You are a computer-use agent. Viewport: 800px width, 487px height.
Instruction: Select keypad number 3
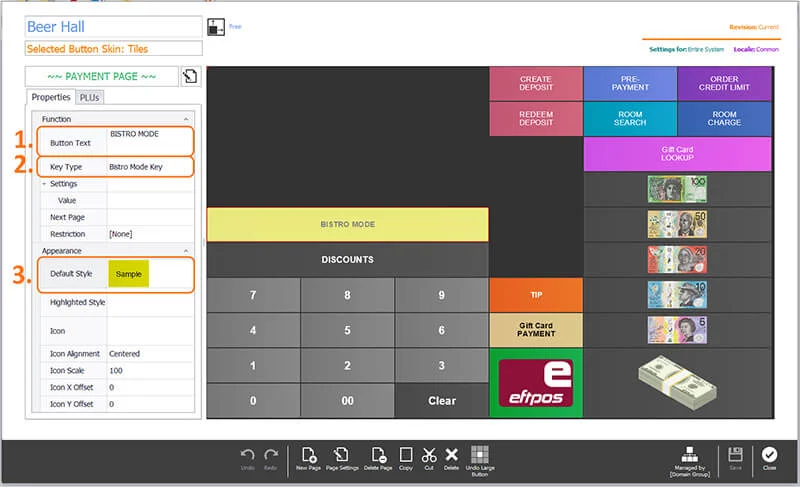click(x=441, y=365)
